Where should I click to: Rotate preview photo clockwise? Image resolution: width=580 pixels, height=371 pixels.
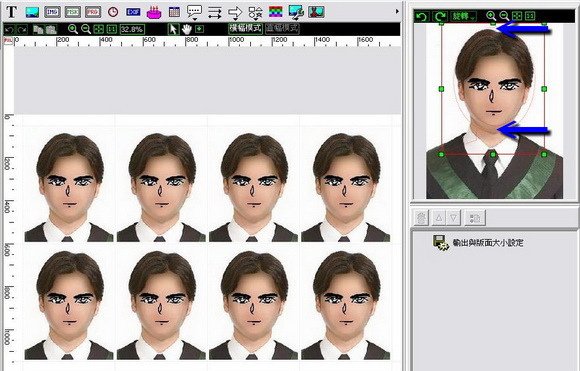440,16
